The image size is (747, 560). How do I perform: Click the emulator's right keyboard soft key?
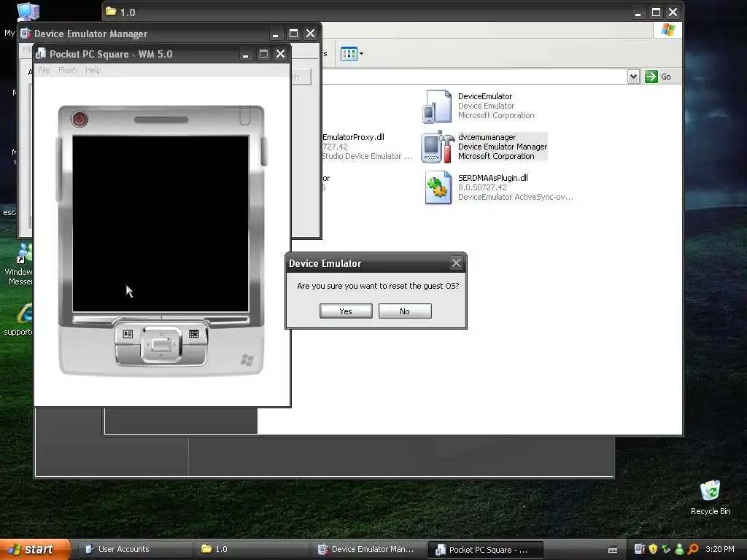click(194, 334)
